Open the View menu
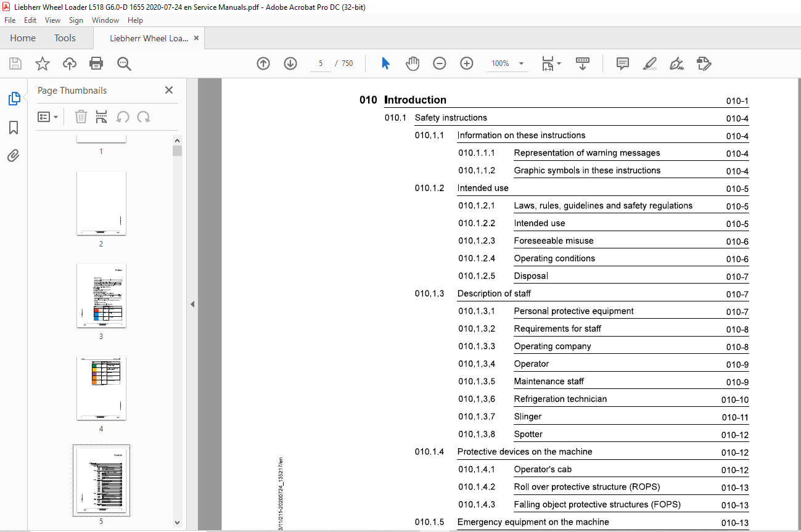The image size is (801, 532). [53, 20]
